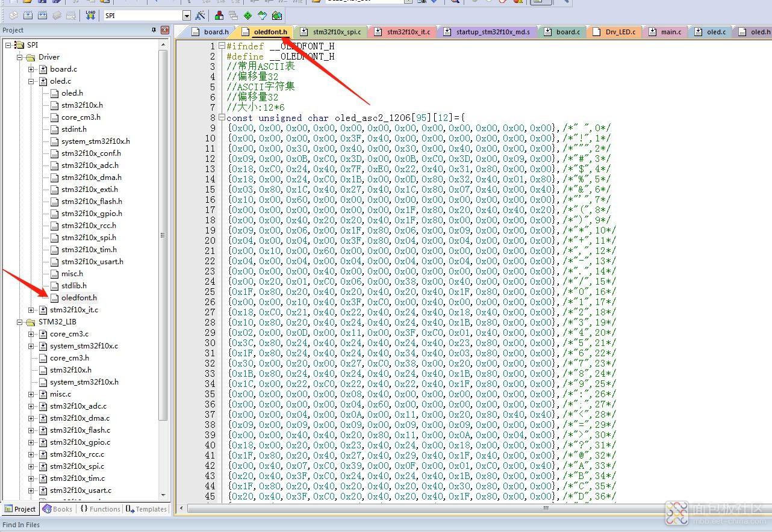Expand the system_stm32f10x.c node
772x532 pixels.
[x=31, y=346]
